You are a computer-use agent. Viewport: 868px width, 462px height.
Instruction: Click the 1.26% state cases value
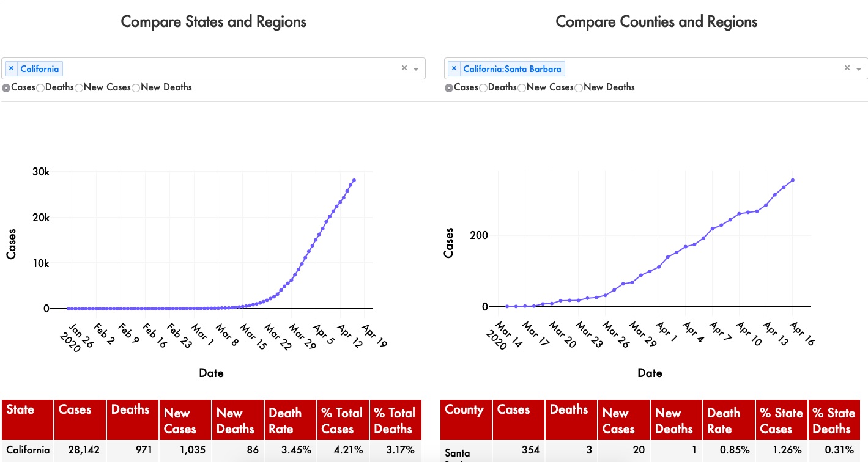(x=787, y=450)
